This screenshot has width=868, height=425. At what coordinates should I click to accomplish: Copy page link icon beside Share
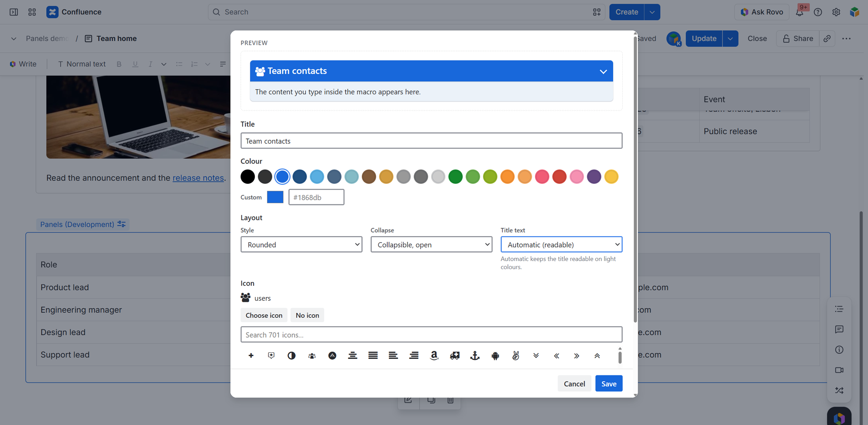(827, 39)
